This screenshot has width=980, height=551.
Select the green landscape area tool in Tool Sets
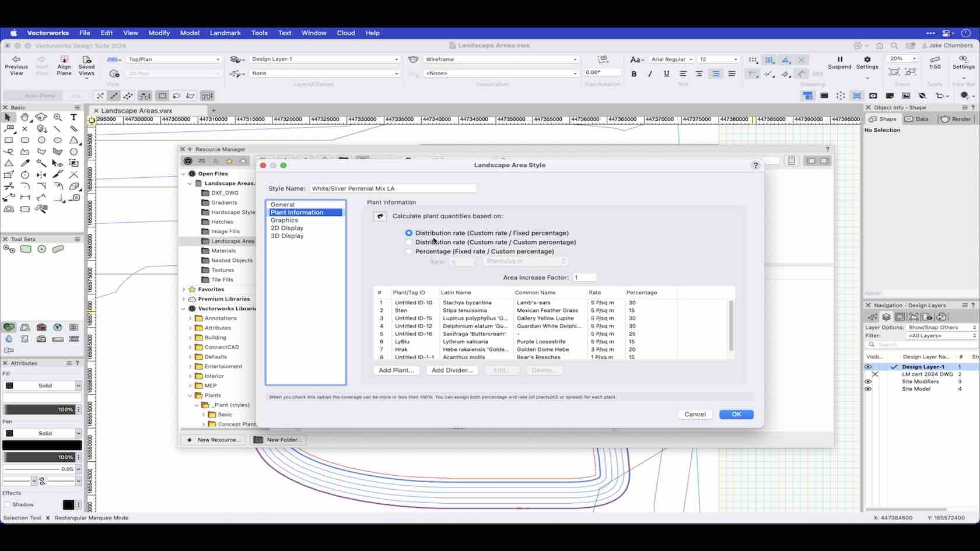[26, 249]
